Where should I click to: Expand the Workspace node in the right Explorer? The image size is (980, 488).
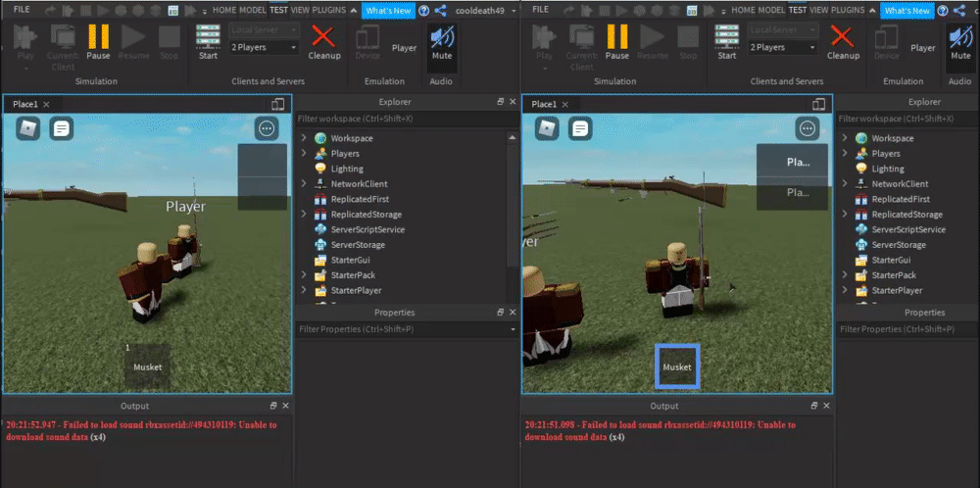(845, 138)
